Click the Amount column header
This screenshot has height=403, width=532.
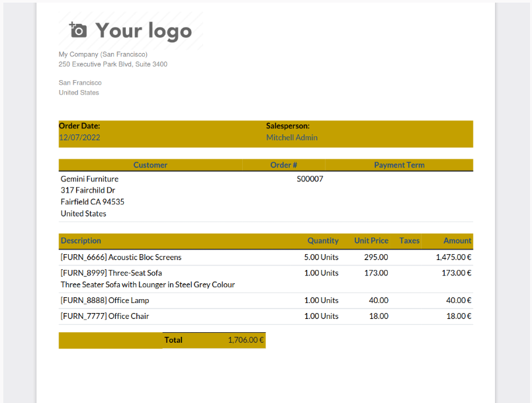point(457,241)
